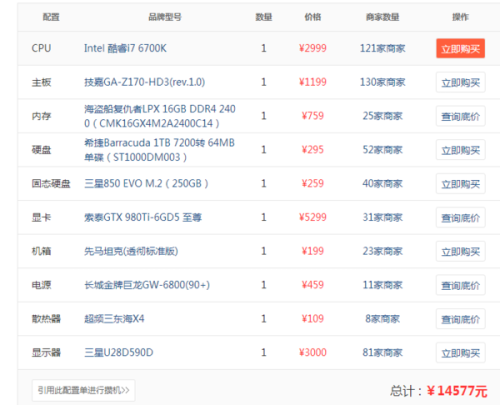500x405 pixels.
Task: Click the ¥109 cooler price
Action: tap(313, 319)
